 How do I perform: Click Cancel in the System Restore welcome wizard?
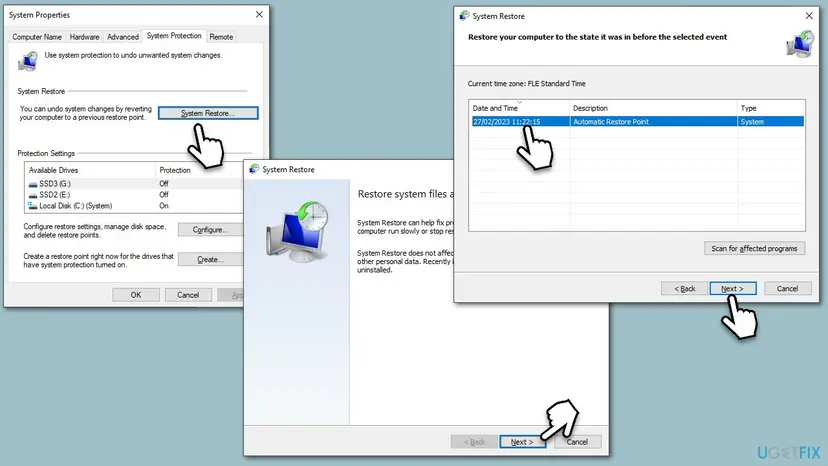click(x=577, y=442)
